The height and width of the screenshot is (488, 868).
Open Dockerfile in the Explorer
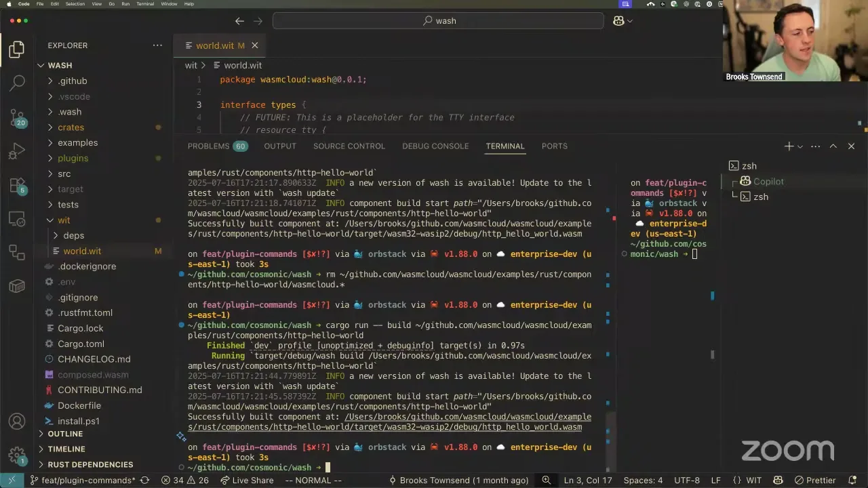click(x=79, y=406)
